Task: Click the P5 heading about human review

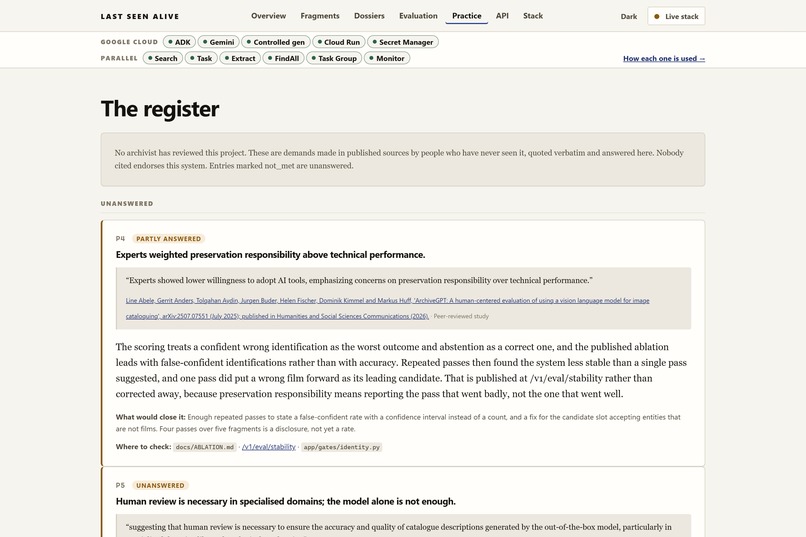Action: tap(285, 502)
